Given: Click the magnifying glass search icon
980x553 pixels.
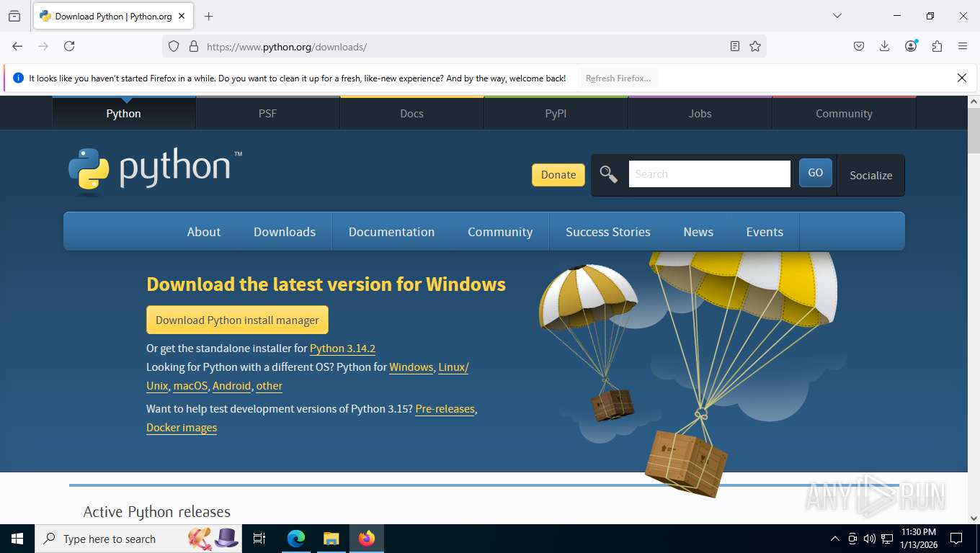Looking at the screenshot, I should pyautogui.click(x=609, y=174).
